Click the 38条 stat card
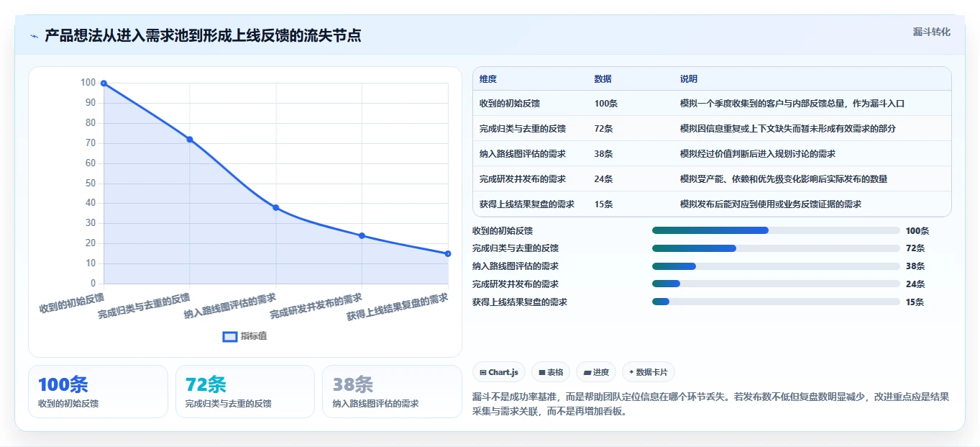 click(392, 392)
